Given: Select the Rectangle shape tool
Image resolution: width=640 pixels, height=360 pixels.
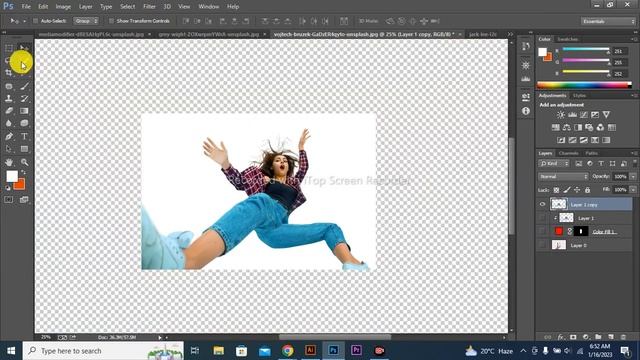Looking at the screenshot, I should click(24, 149).
